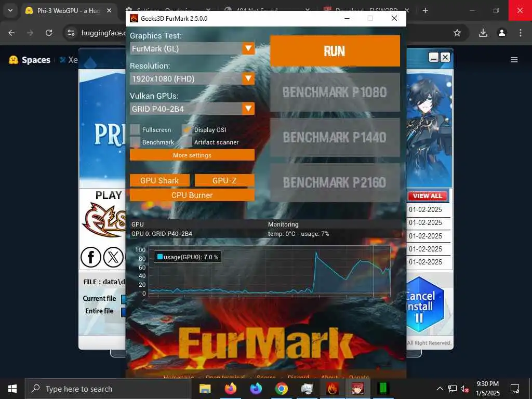Click the Hugging Face Spaces logo

tap(30, 60)
